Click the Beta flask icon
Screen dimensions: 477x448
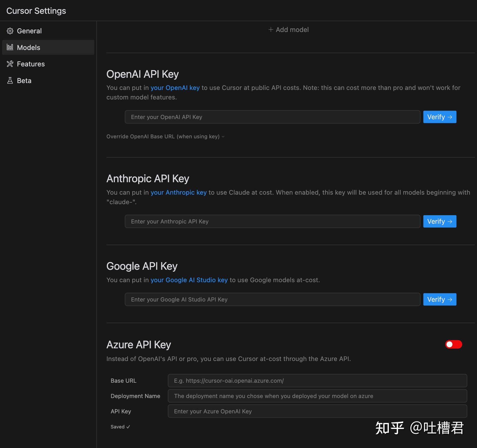[10, 81]
